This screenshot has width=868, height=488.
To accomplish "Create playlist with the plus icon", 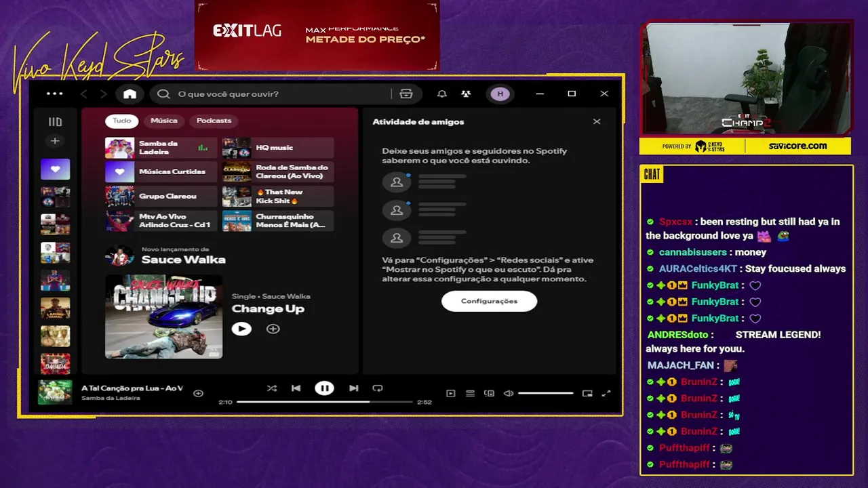I will tap(55, 141).
